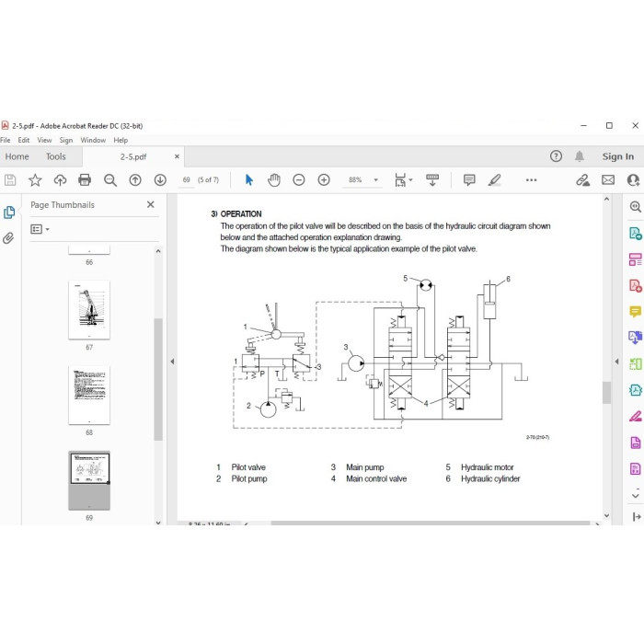This screenshot has width=644, height=644.
Task: Select page 67 thumbnail
Action: click(89, 310)
